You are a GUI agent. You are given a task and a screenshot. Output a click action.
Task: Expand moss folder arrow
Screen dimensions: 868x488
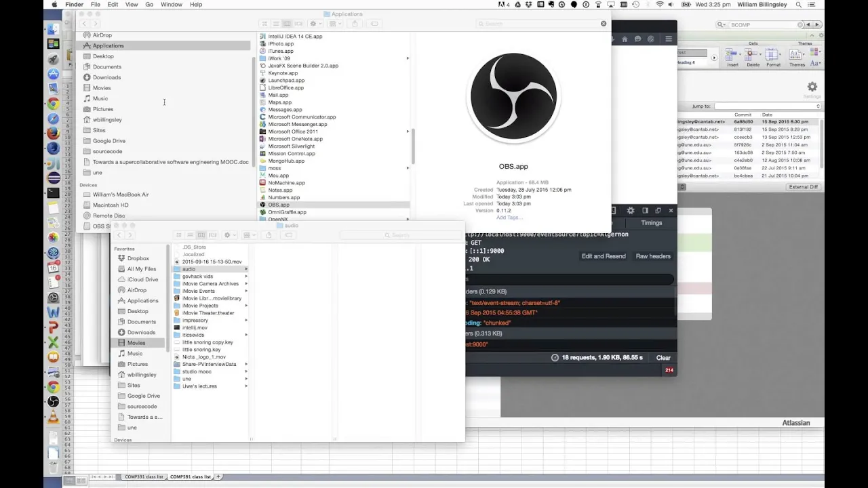(x=408, y=168)
